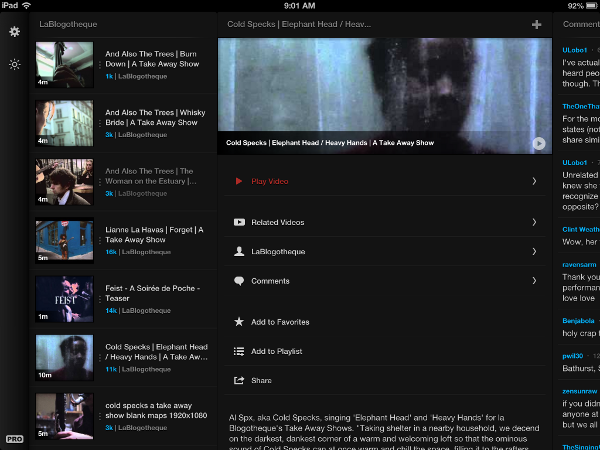Open Whisky Bride video thumbnail
The image size is (600, 450).
pos(64,122)
